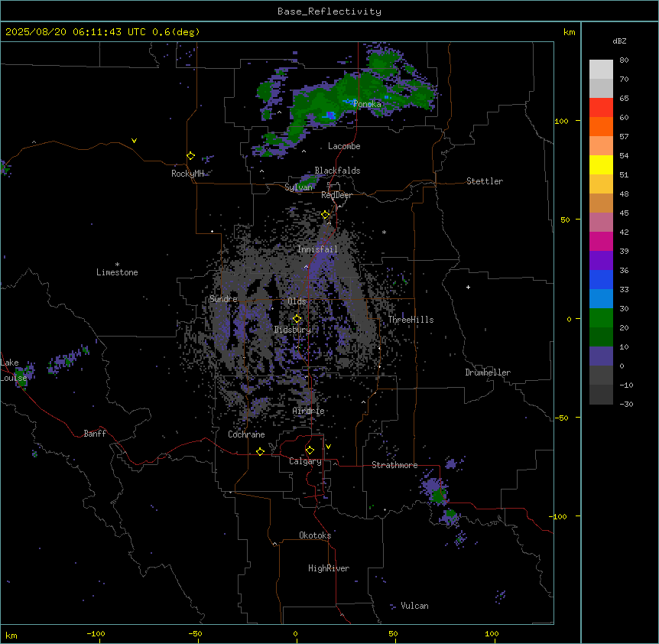Screen dimensions: 659x644
Task: Click the Stettler city label
Action: [485, 181]
